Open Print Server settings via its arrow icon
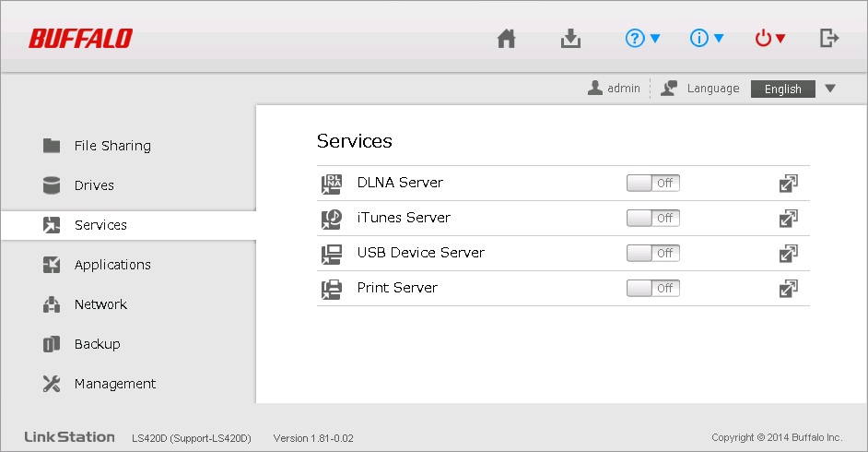This screenshot has width=868, height=452. (788, 289)
